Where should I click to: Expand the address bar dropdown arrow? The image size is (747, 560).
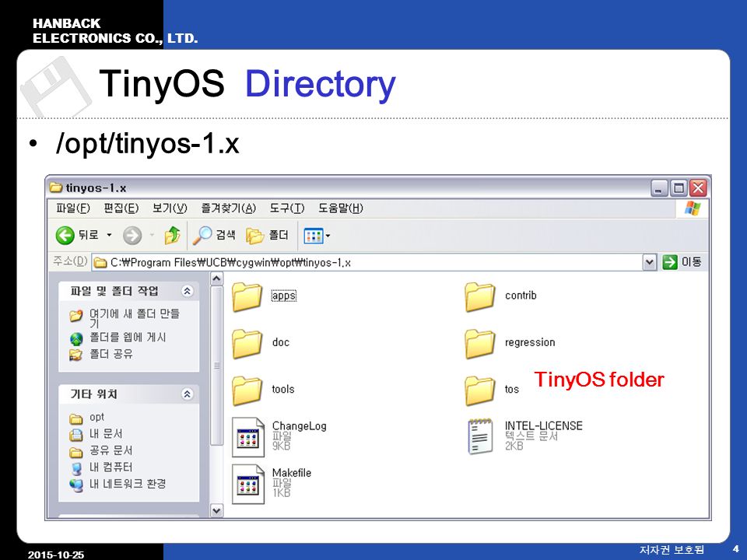point(649,262)
